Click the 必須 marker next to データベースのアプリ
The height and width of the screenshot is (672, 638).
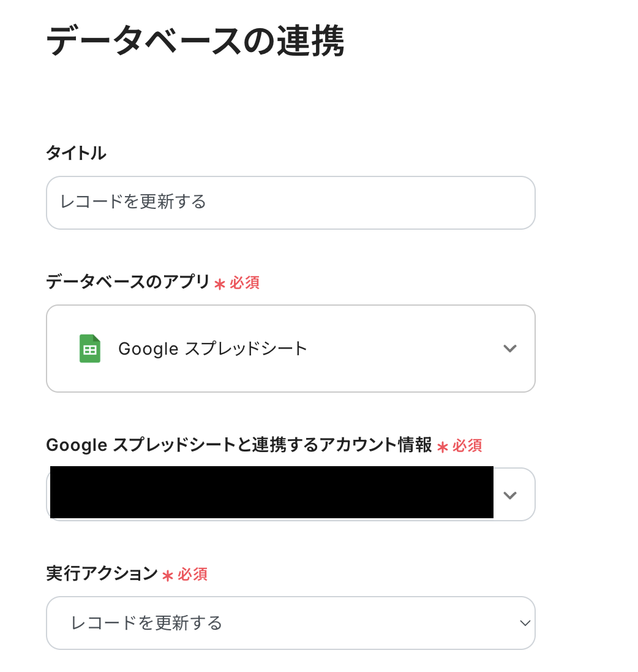point(245,282)
